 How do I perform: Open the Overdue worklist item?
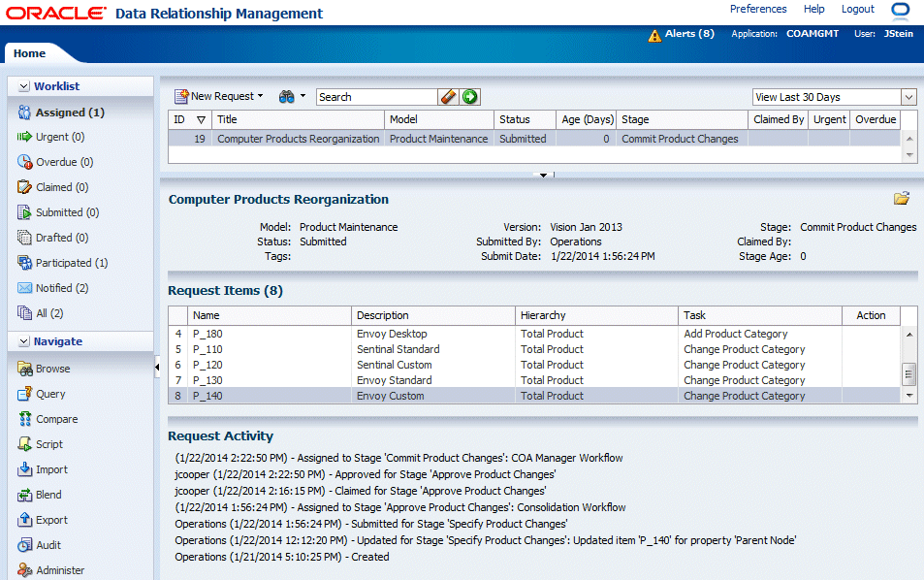pyautogui.click(x=64, y=162)
